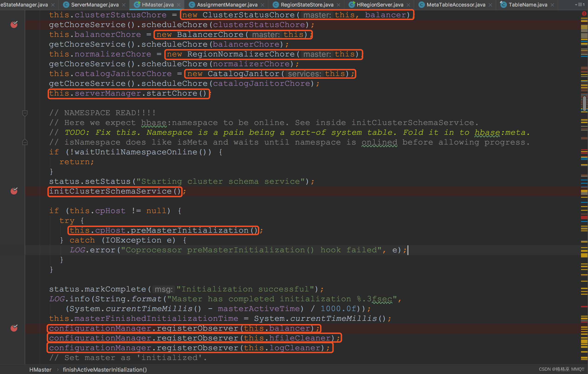Click HMaster in the breadcrumb bar
The width and height of the screenshot is (588, 374).
(x=40, y=370)
